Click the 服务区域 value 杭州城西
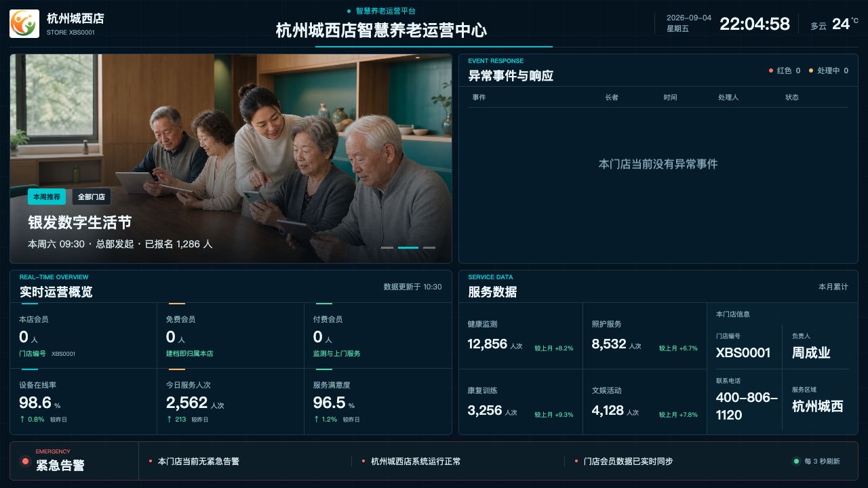Viewport: 868px width, 488px height. (818, 406)
